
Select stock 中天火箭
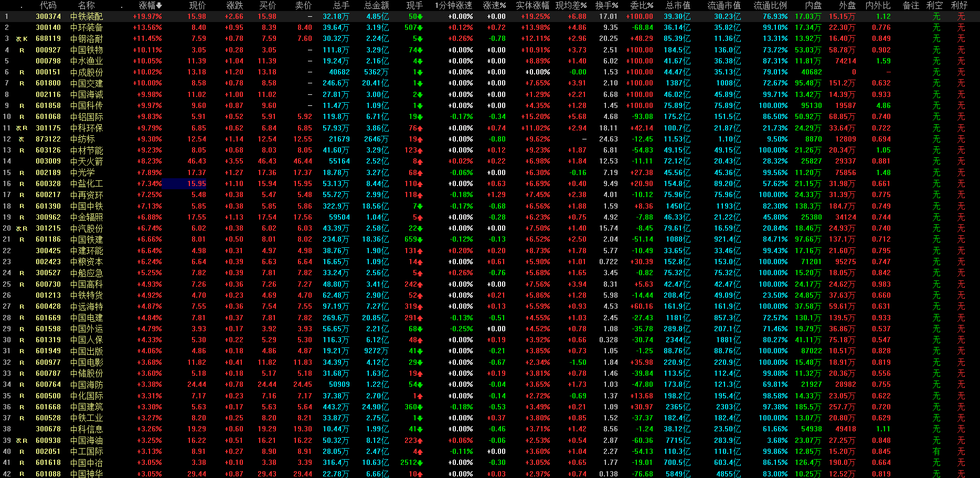87,161
